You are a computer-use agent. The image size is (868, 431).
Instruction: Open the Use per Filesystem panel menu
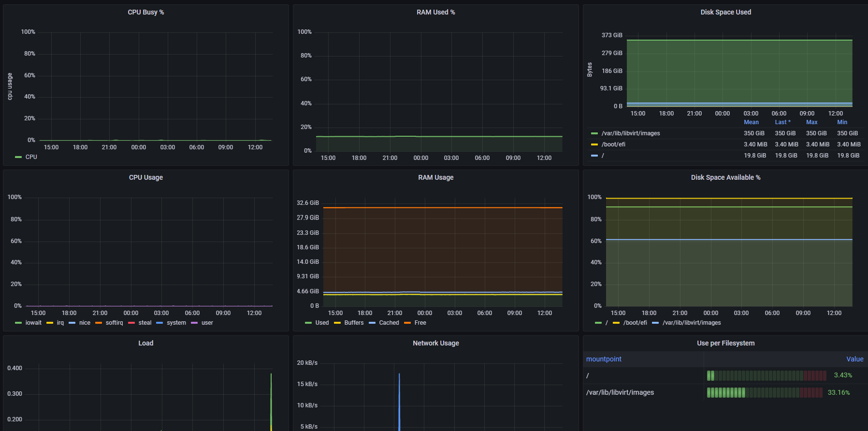click(x=725, y=343)
